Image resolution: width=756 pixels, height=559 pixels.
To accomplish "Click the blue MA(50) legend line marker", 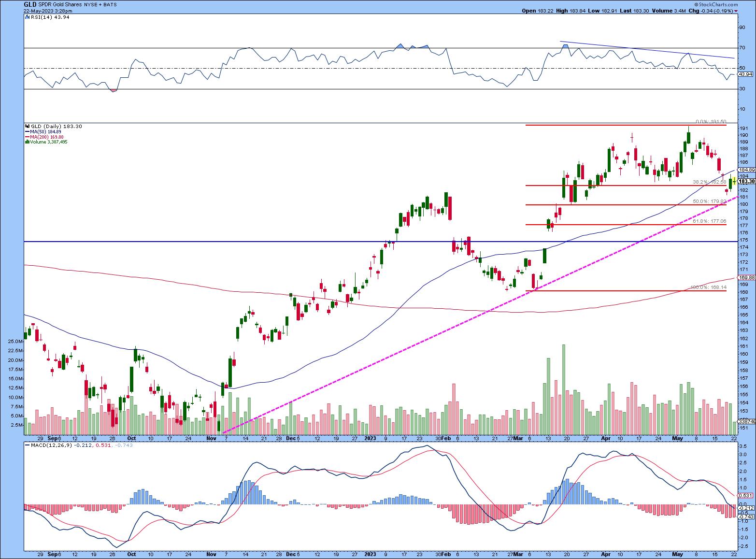I will [x=27, y=131].
